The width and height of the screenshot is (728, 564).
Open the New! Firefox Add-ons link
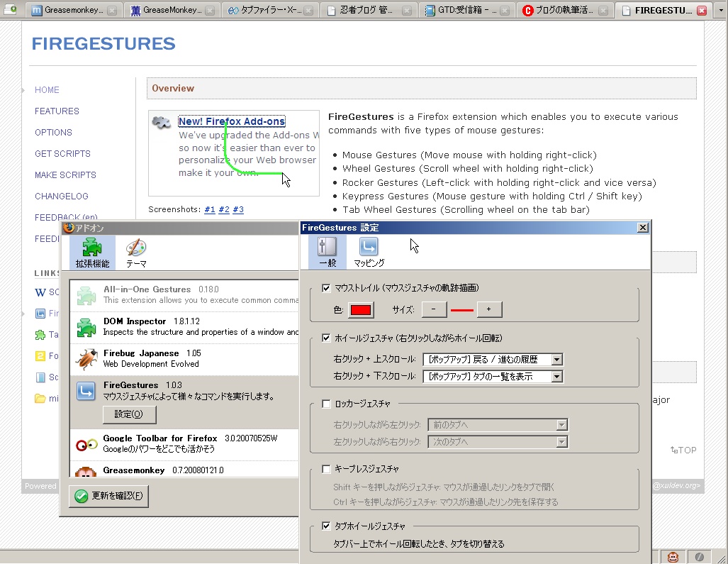tap(232, 122)
